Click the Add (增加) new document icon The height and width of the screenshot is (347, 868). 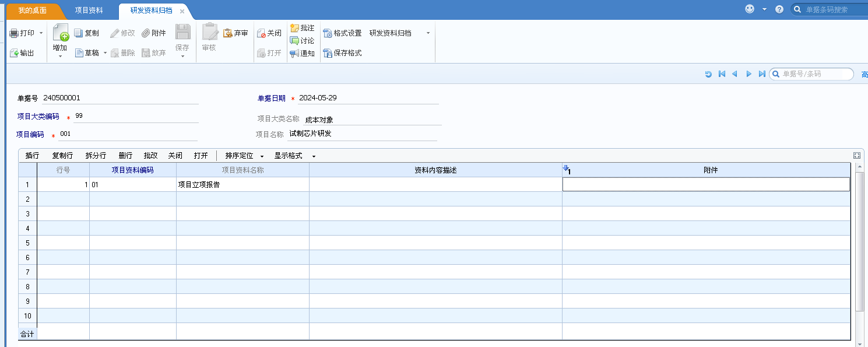click(60, 33)
